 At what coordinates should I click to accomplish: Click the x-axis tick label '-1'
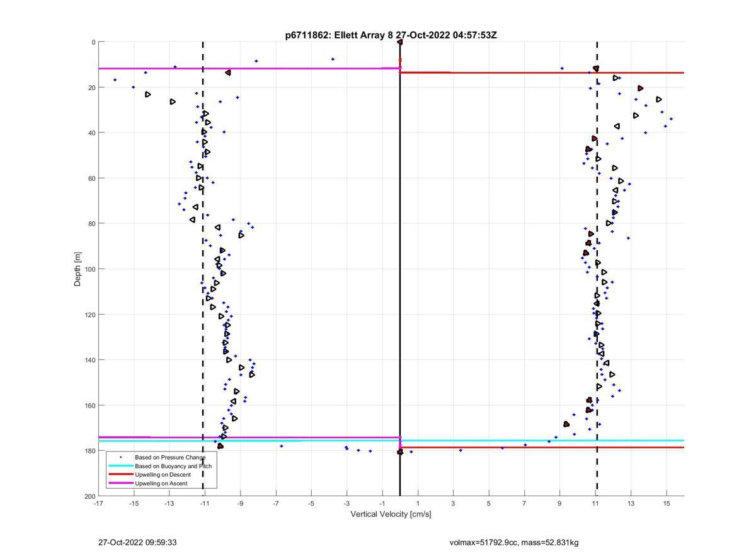tap(382, 503)
